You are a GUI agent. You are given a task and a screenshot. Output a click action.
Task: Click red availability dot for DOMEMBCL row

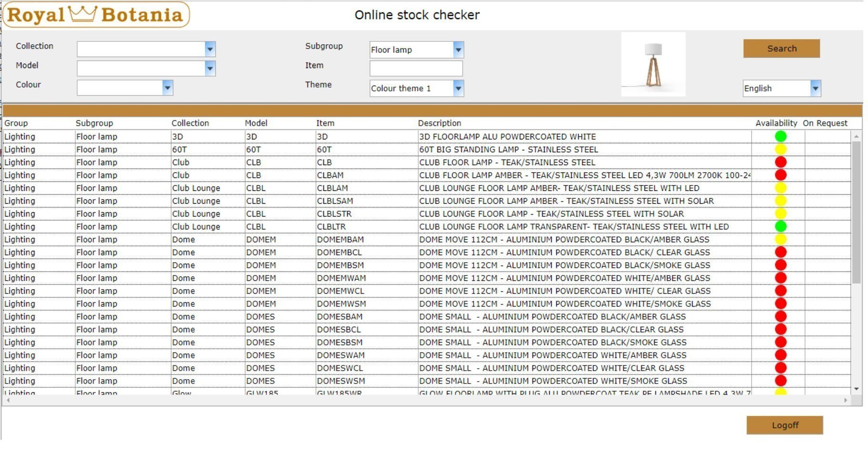pyautogui.click(x=780, y=252)
